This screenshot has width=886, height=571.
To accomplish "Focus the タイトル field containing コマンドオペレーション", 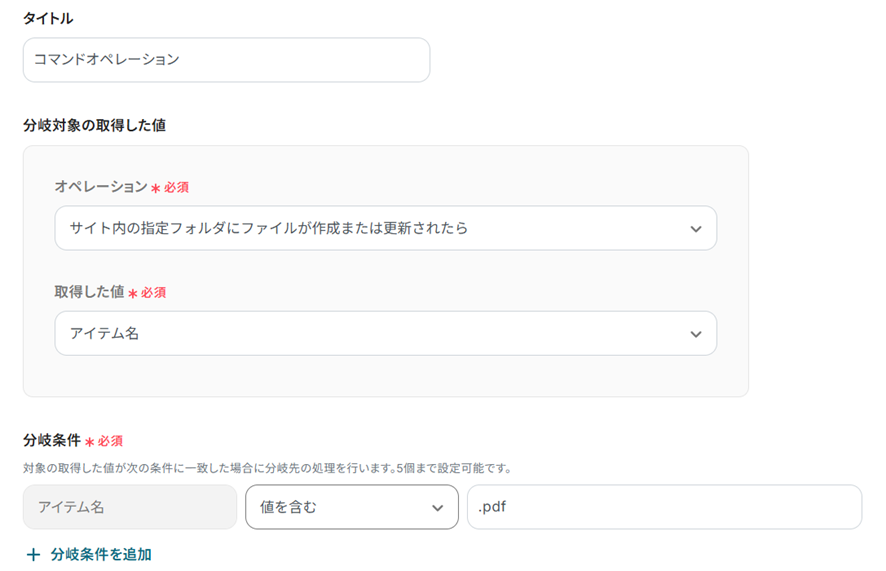I will [226, 60].
